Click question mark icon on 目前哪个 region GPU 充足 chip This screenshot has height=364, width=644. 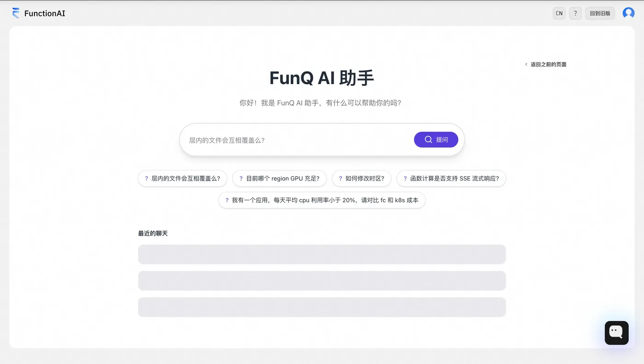241,178
